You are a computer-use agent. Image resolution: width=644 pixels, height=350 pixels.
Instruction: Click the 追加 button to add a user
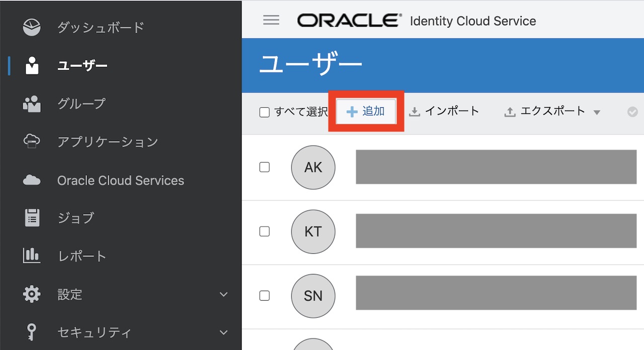point(365,111)
